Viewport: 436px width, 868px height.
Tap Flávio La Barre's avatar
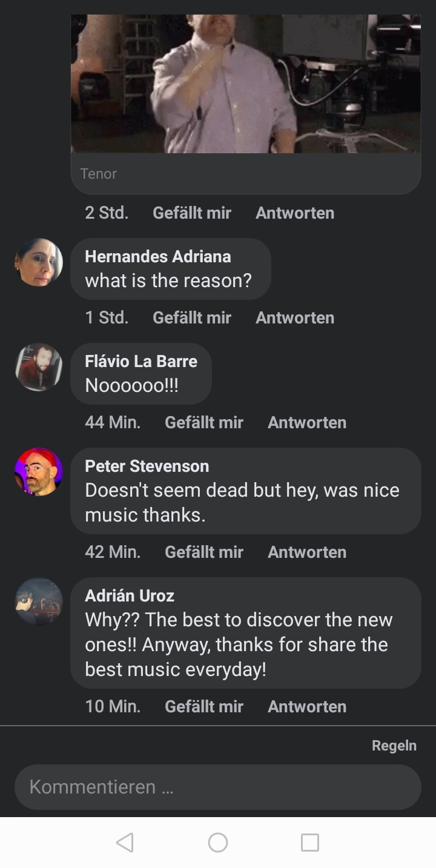[x=39, y=367]
